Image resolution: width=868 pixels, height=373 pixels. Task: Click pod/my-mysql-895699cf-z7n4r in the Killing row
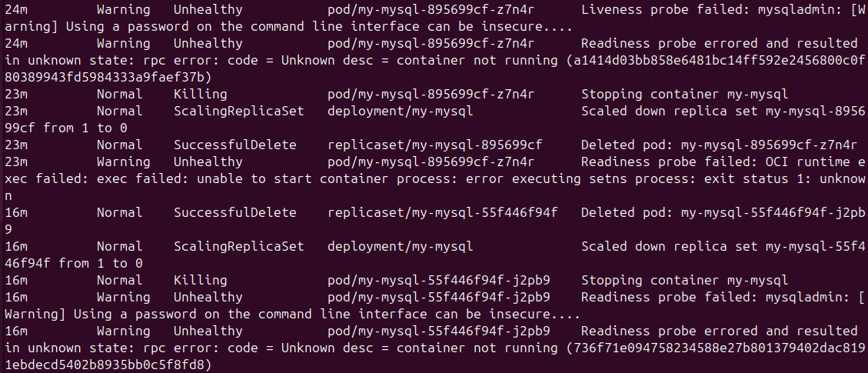(x=431, y=94)
